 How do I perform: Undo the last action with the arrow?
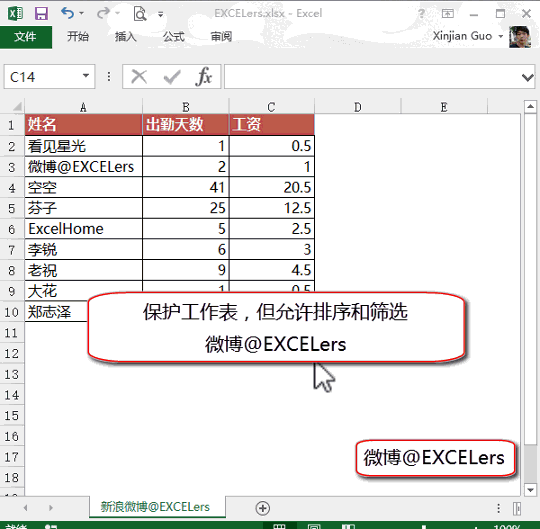point(68,13)
